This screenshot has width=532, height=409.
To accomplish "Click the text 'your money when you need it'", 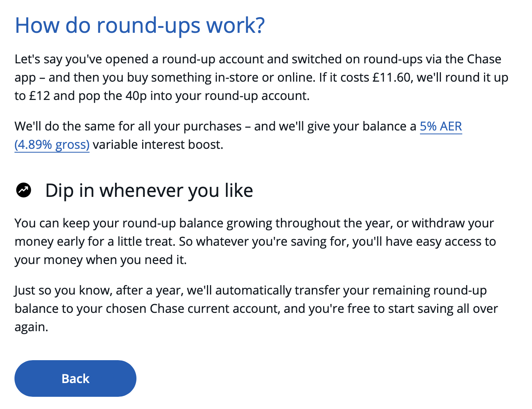I will [x=101, y=260].
